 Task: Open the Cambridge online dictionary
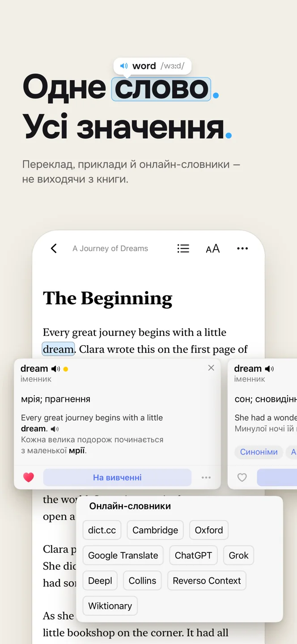pos(155,530)
